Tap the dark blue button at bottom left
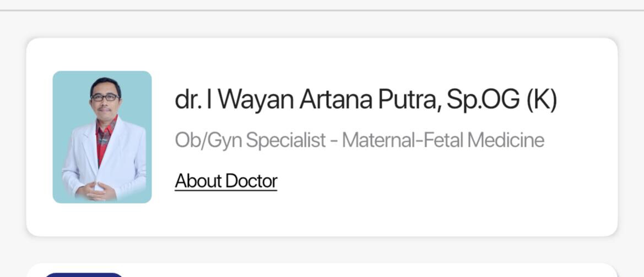This screenshot has height=277, width=644. click(84, 274)
